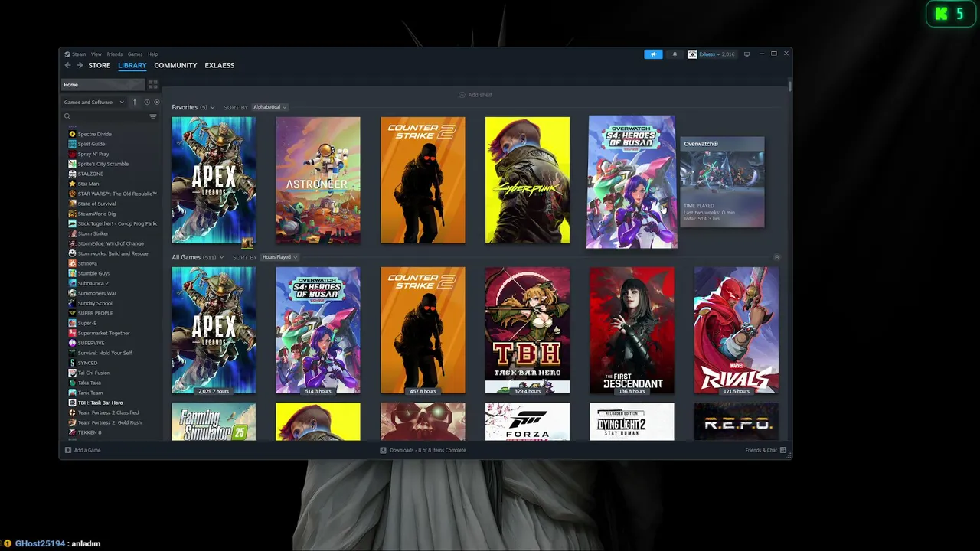The image size is (980, 551).
Task: Open the Friends menu
Action: pos(115,54)
